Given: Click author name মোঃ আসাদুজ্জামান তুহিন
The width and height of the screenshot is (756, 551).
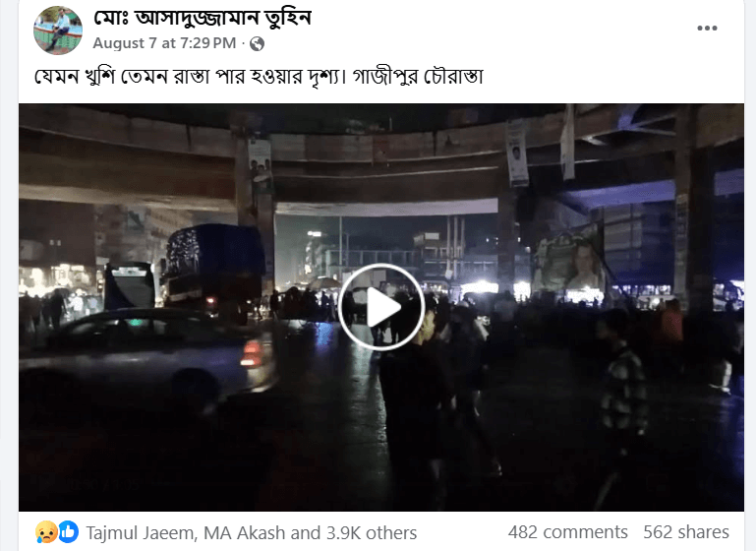Looking at the screenshot, I should (203, 18).
